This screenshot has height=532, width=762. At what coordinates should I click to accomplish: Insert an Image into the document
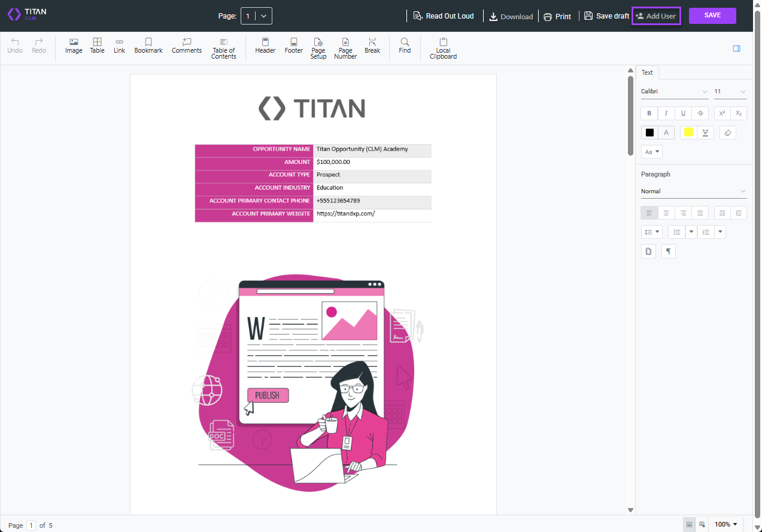pyautogui.click(x=73, y=45)
